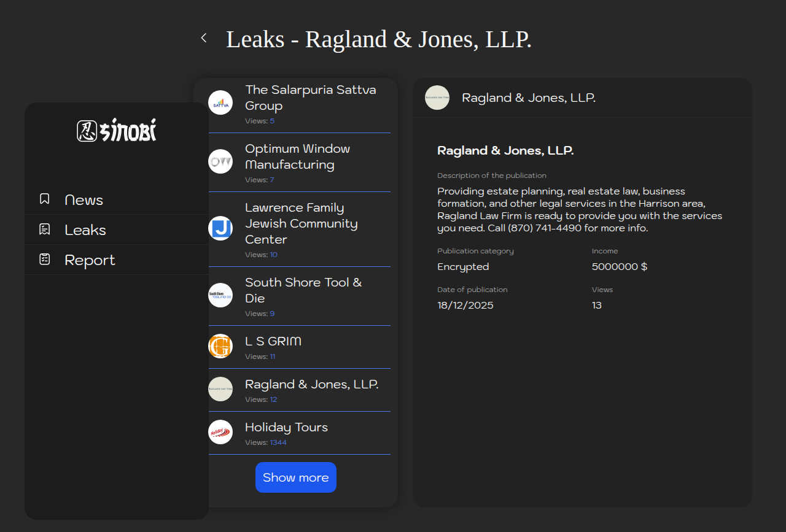This screenshot has height=532, width=786.
Task: Click the back arrow beside the Leaks title
Action: click(x=204, y=38)
